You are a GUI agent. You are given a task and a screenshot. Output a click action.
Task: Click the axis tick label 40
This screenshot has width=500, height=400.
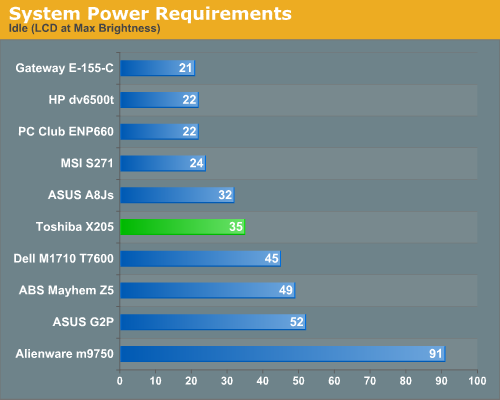coord(263,381)
